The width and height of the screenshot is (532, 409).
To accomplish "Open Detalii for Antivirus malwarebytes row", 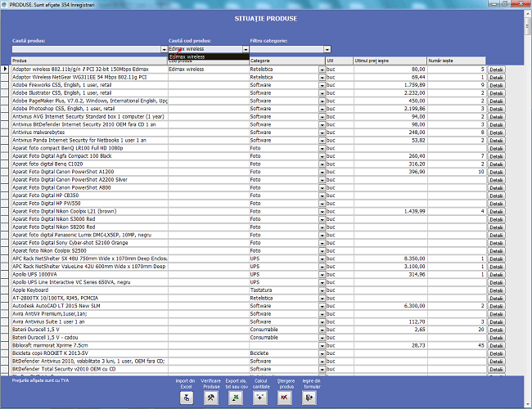I will pos(496,133).
